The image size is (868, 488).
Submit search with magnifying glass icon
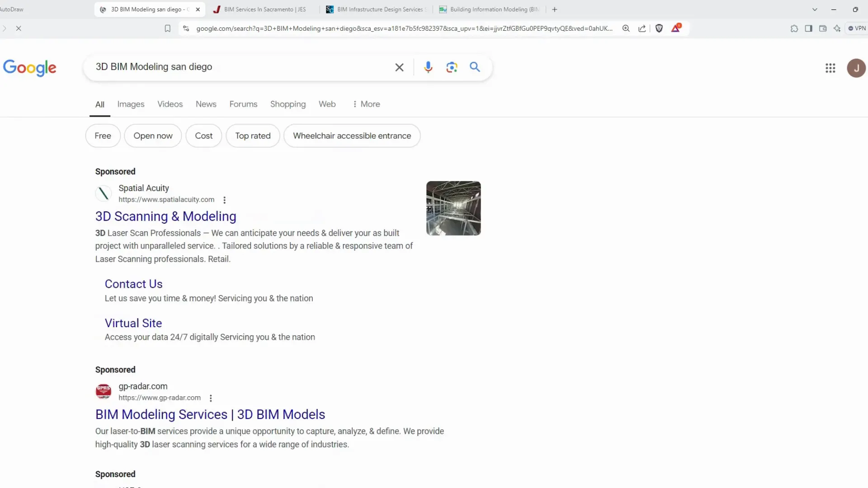point(475,67)
